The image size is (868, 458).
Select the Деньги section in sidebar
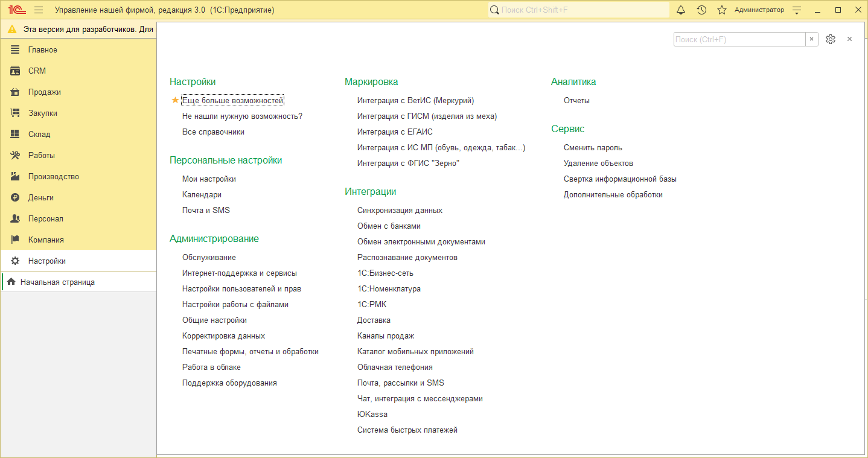point(40,198)
